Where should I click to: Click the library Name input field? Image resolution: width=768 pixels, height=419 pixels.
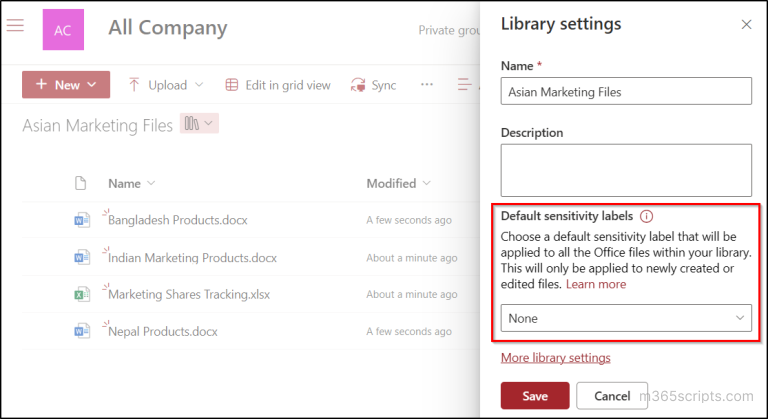(626, 91)
